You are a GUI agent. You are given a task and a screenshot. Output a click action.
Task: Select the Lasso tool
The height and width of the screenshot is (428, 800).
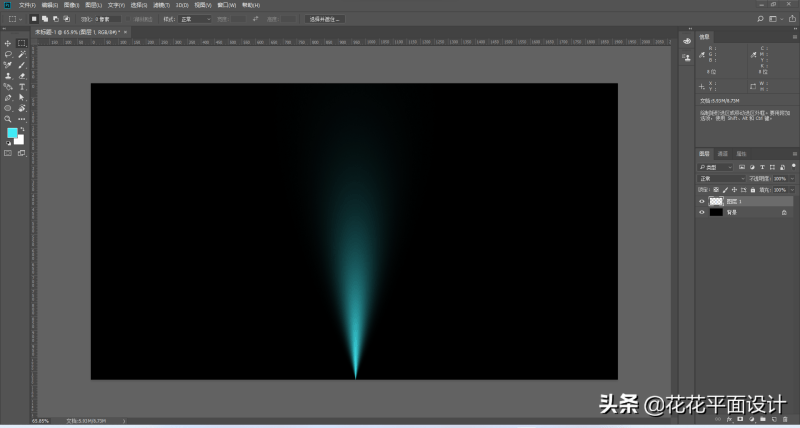click(8, 54)
